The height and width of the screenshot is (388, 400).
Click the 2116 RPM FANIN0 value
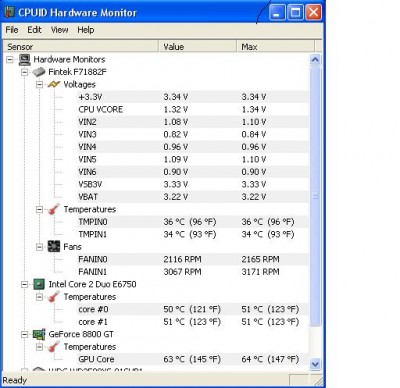182,259
